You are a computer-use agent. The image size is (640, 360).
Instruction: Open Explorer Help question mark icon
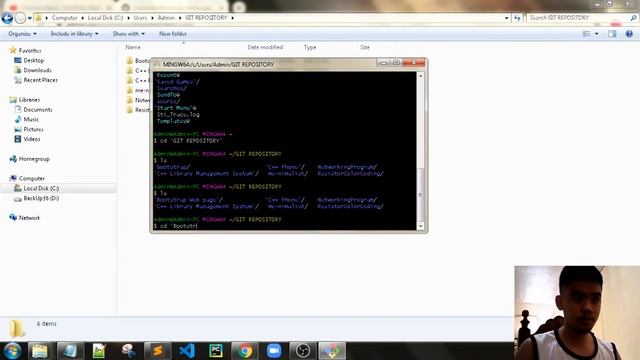click(629, 34)
